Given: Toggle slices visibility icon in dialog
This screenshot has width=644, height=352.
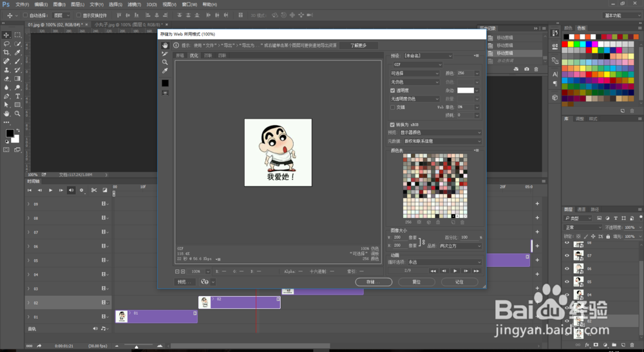Looking at the screenshot, I should (165, 93).
